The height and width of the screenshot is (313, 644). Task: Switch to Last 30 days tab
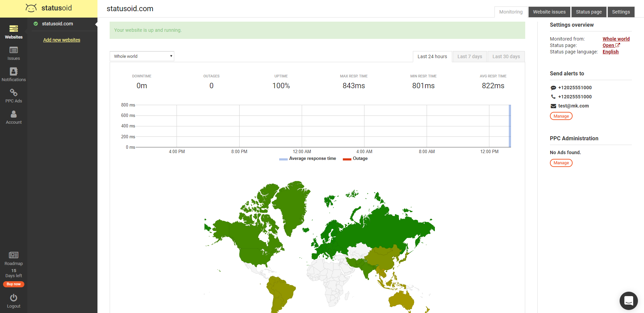click(x=506, y=56)
